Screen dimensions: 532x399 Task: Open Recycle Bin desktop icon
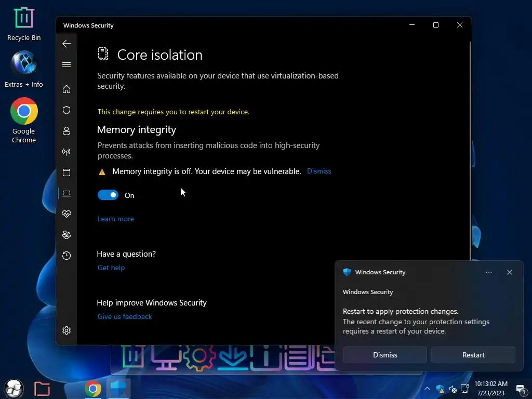[x=24, y=24]
